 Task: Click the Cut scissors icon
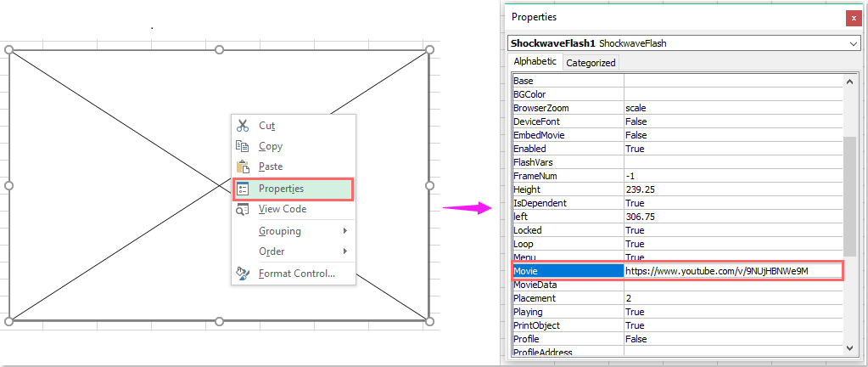click(x=243, y=126)
